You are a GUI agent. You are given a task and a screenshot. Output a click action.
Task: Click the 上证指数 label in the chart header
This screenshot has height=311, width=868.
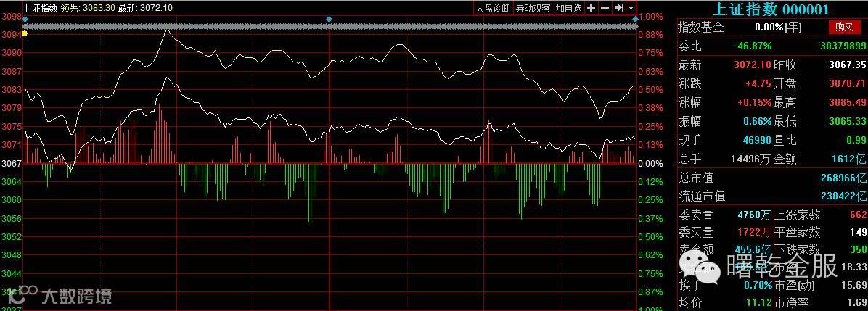click(40, 8)
